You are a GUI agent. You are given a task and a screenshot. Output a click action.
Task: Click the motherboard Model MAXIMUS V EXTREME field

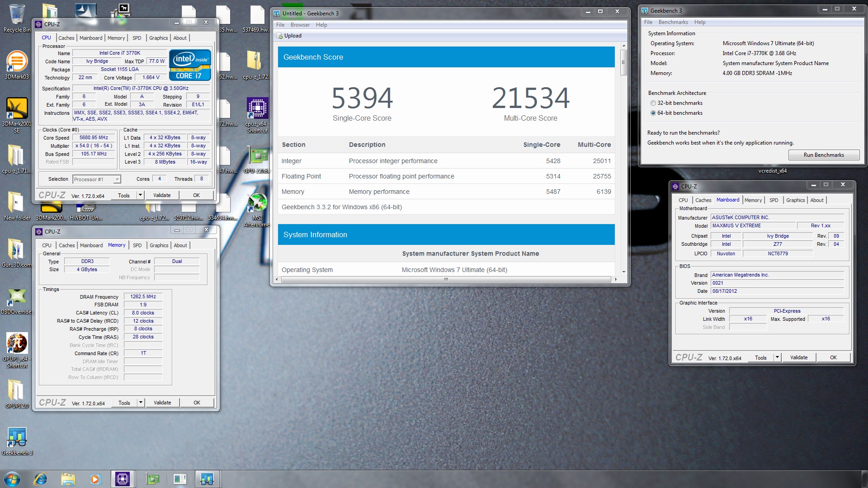click(753, 225)
